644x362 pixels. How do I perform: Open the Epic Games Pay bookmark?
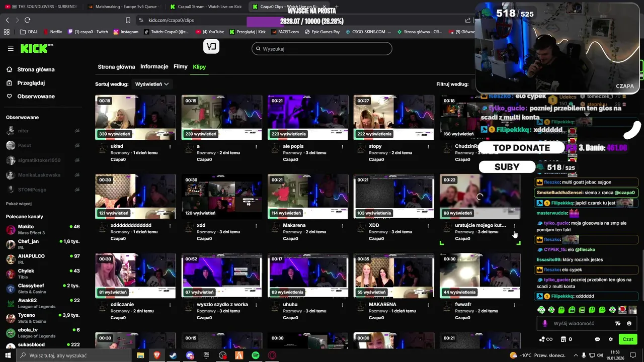(322, 32)
